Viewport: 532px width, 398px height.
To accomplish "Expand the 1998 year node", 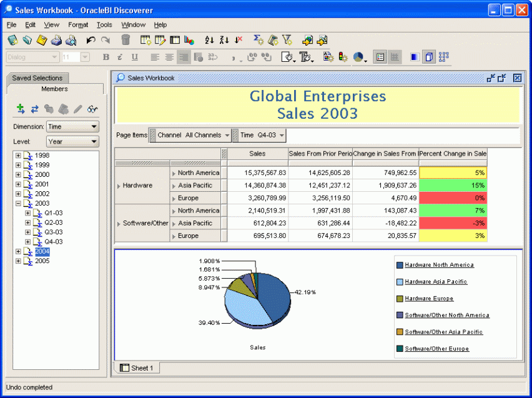I will pos(18,156).
